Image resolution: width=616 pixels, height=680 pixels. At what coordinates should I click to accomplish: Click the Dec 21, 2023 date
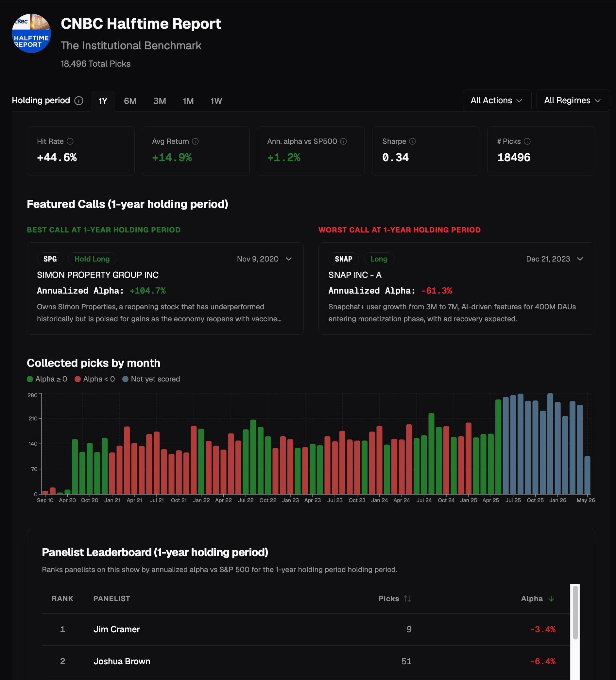(x=548, y=259)
